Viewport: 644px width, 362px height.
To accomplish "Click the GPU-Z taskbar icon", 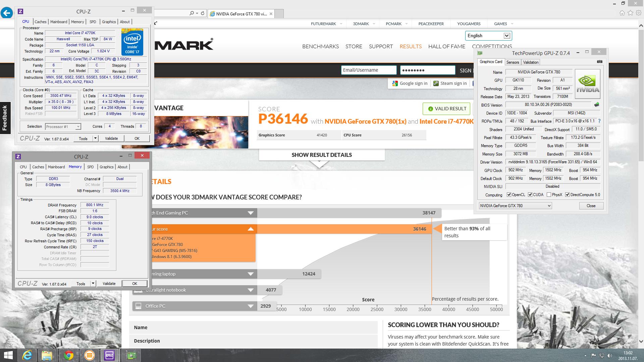I will pyautogui.click(x=131, y=355).
